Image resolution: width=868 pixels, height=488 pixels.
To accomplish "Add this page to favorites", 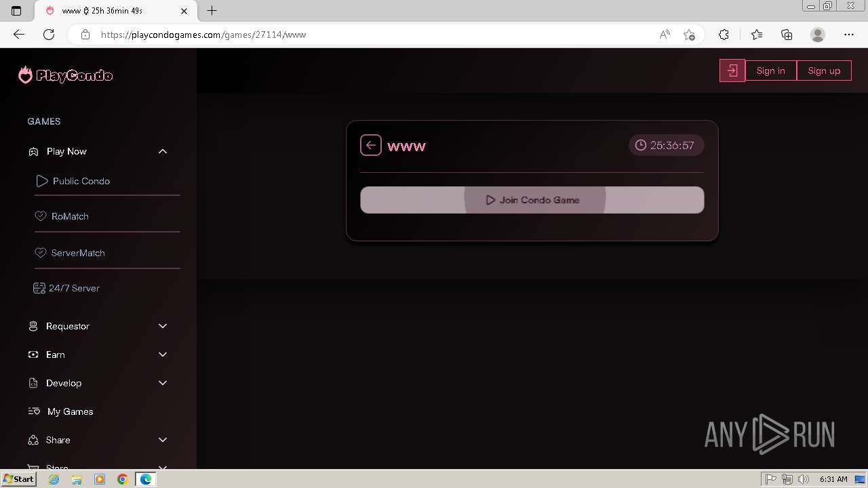I will pyautogui.click(x=689, y=35).
